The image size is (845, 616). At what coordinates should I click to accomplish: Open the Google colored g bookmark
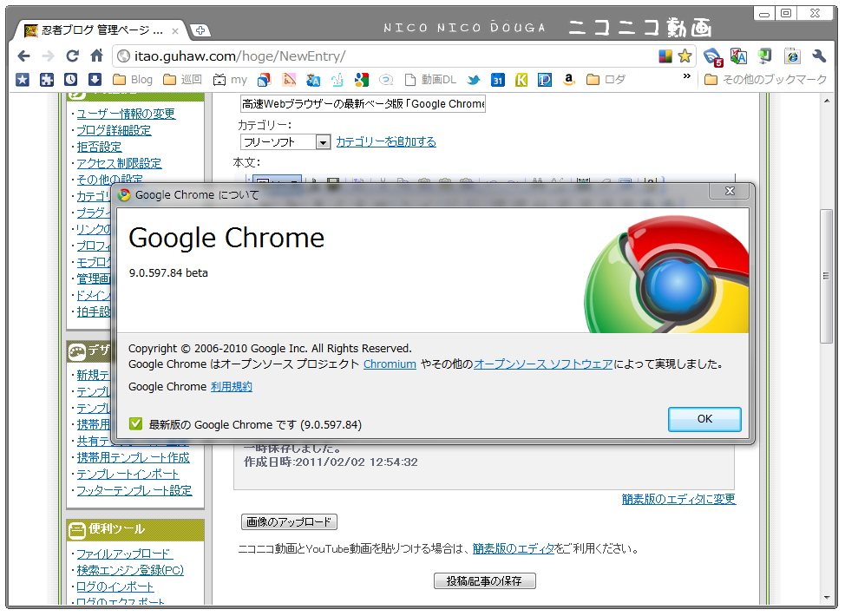(x=362, y=80)
